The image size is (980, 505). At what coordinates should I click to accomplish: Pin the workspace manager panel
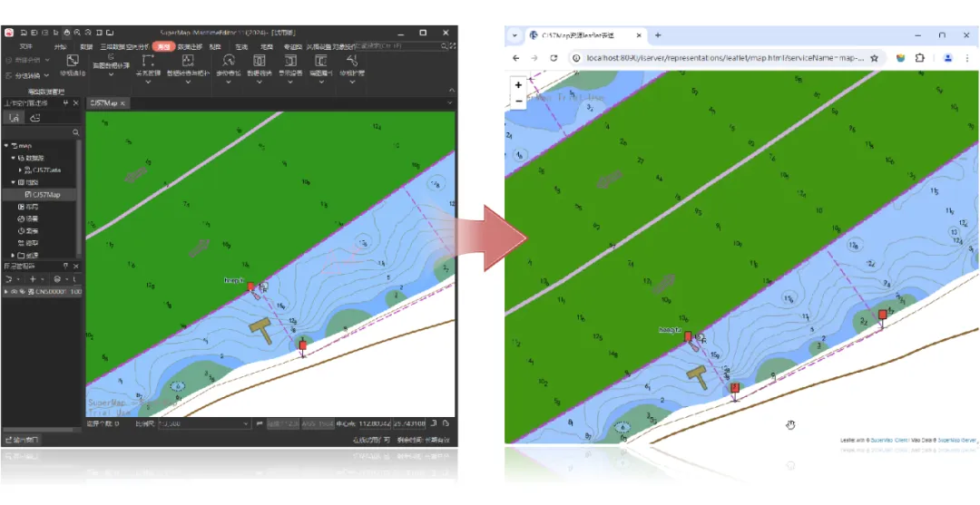pos(65,103)
